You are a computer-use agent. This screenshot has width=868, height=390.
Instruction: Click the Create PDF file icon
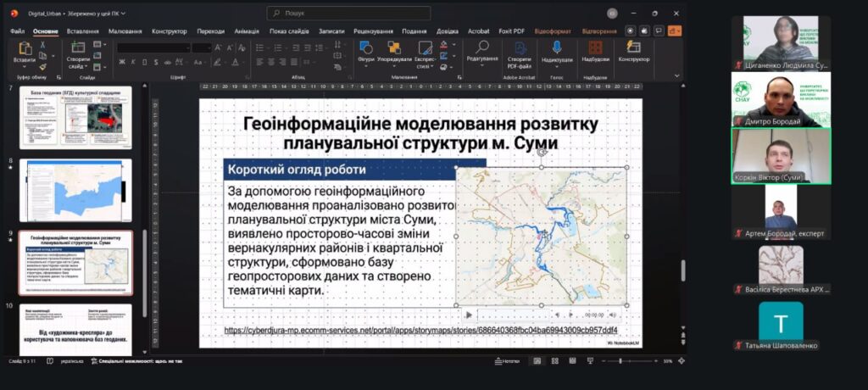pos(519,50)
